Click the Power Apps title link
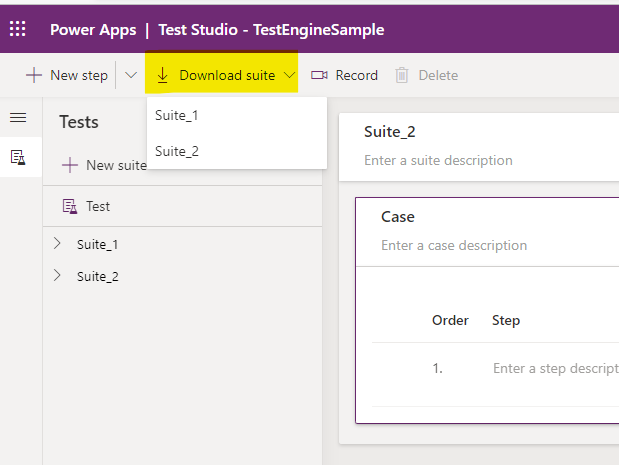 [94, 30]
